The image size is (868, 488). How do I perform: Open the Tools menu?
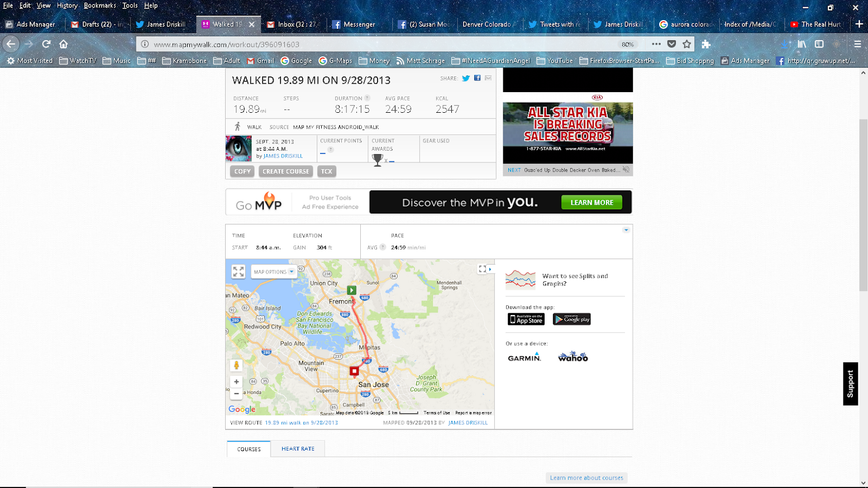(x=130, y=6)
